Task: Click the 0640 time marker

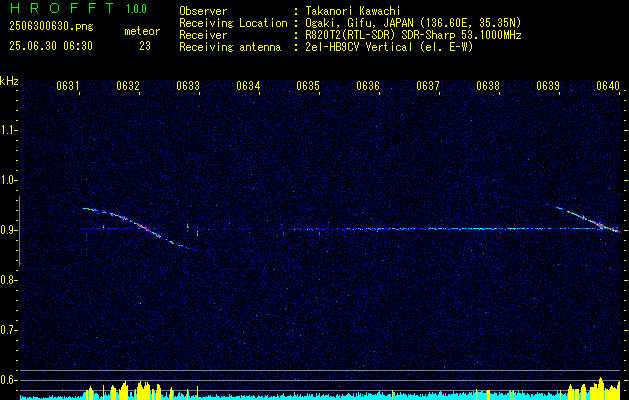Action: point(608,86)
